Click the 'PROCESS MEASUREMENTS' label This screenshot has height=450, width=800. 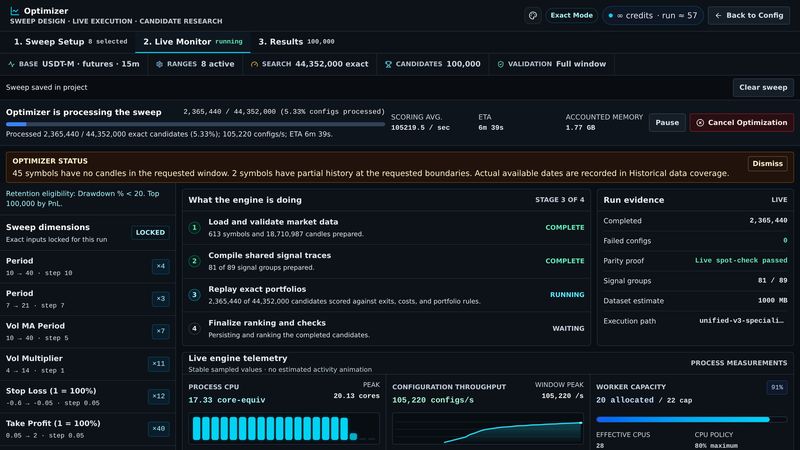(739, 363)
